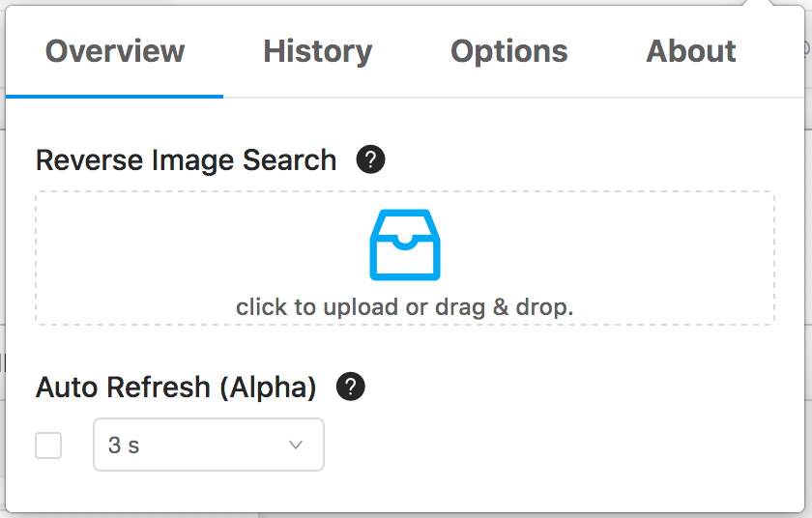Viewport: 812px width, 518px height.
Task: Go to the About tab
Action: click(x=691, y=51)
